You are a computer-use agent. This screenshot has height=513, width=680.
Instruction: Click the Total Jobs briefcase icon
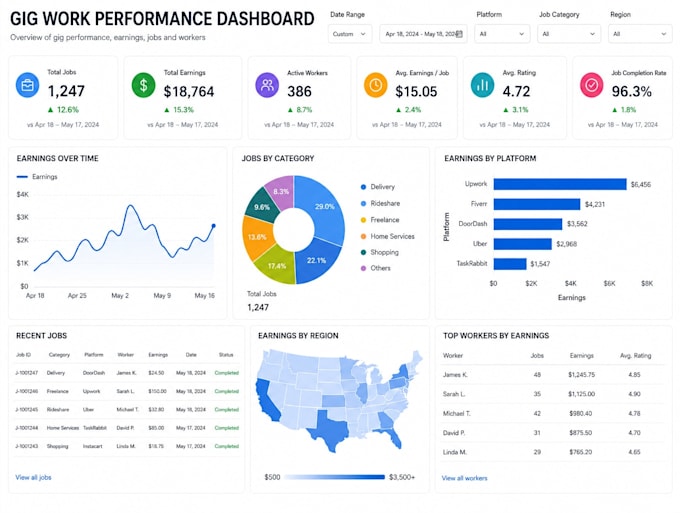click(x=27, y=85)
